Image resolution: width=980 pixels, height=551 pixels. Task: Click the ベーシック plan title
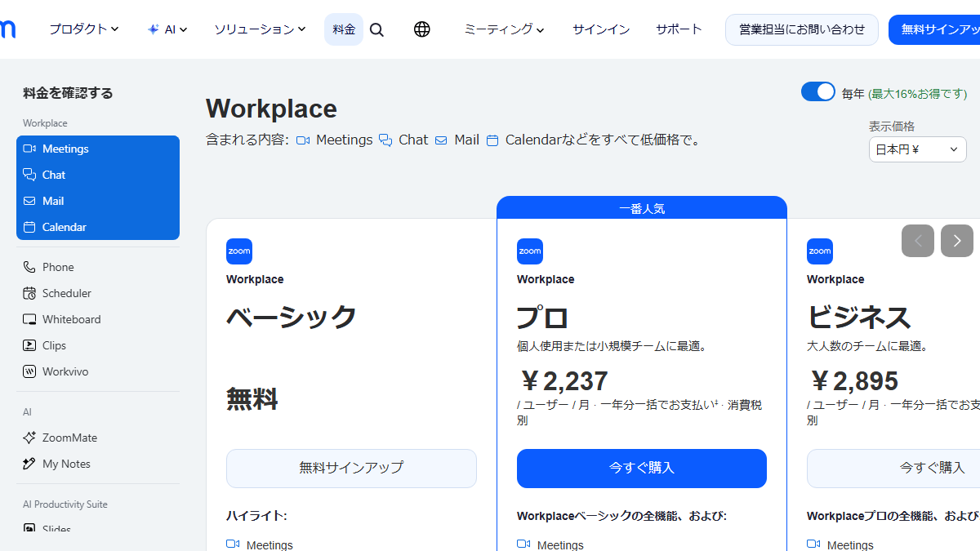pyautogui.click(x=292, y=317)
